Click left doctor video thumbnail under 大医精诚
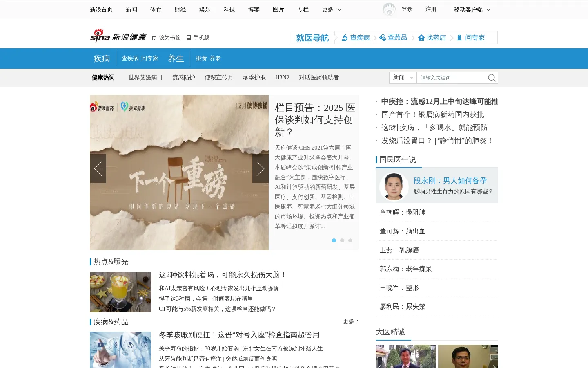Screen dimensions: 588x368 click(405, 356)
